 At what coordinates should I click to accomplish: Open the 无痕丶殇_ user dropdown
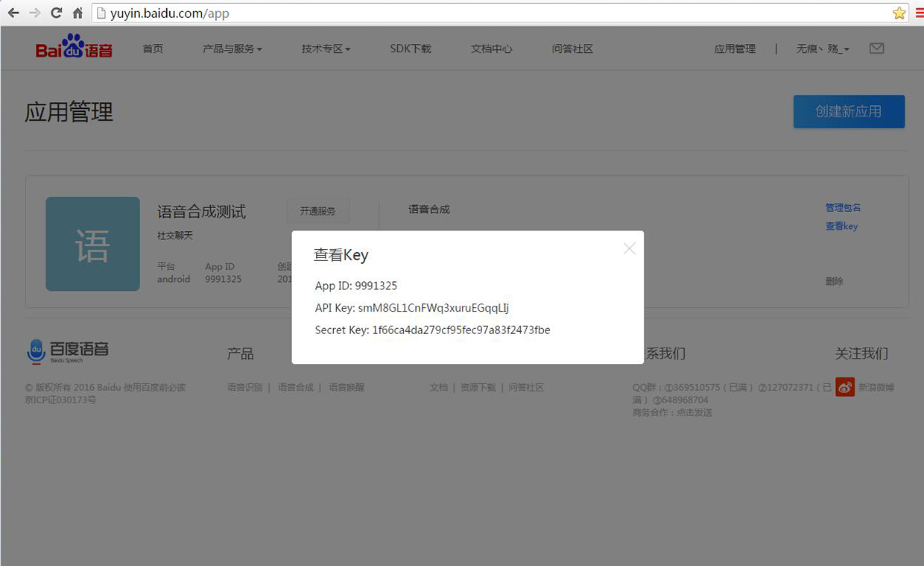point(823,48)
